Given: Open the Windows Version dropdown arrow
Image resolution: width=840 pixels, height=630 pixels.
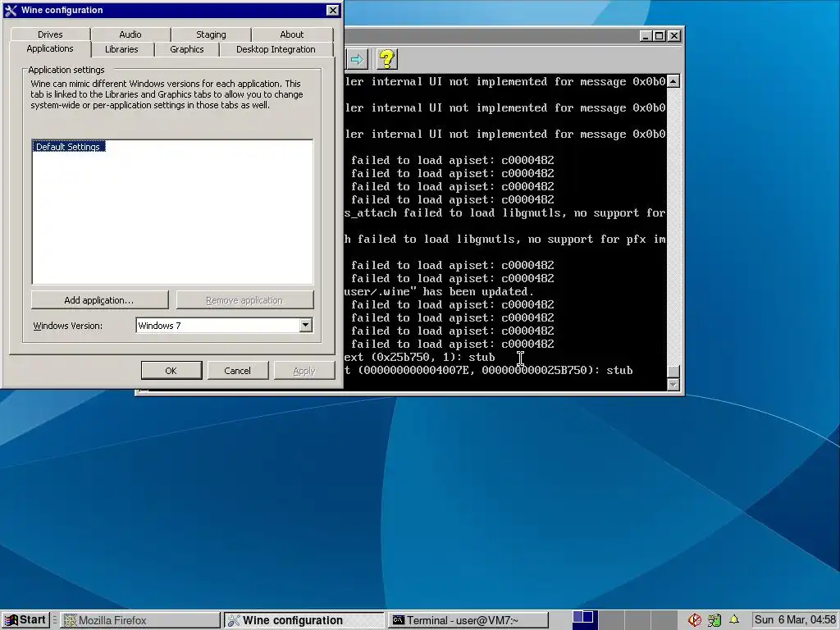Looking at the screenshot, I should point(305,325).
